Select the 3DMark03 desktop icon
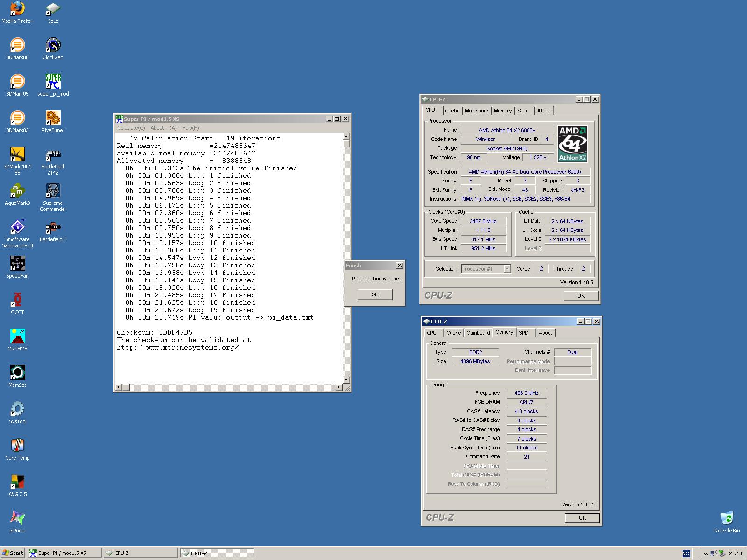The image size is (747, 560). 17,122
